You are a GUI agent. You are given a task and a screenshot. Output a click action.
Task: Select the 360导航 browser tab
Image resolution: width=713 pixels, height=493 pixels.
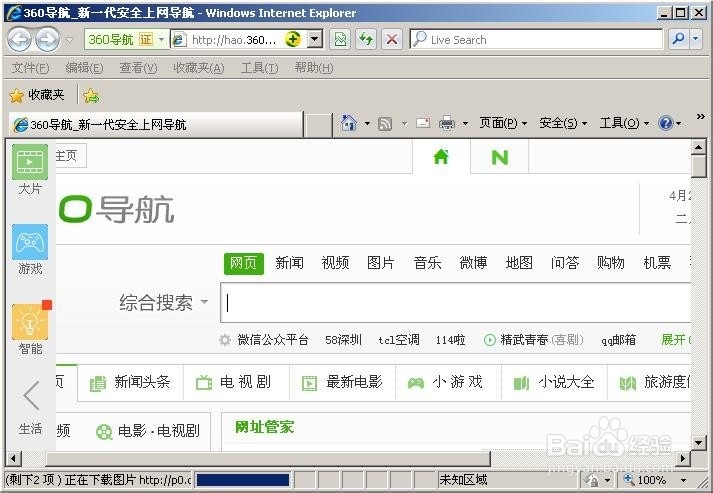(156, 124)
